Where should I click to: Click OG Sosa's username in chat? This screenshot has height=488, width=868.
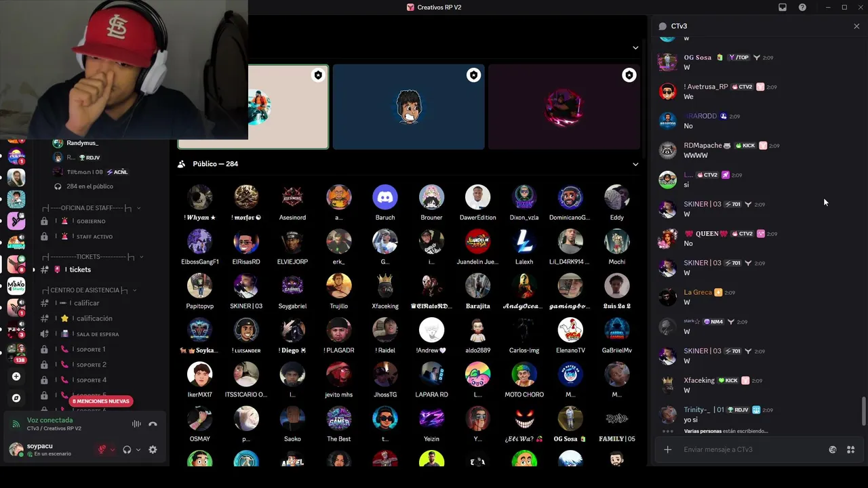[698, 58]
